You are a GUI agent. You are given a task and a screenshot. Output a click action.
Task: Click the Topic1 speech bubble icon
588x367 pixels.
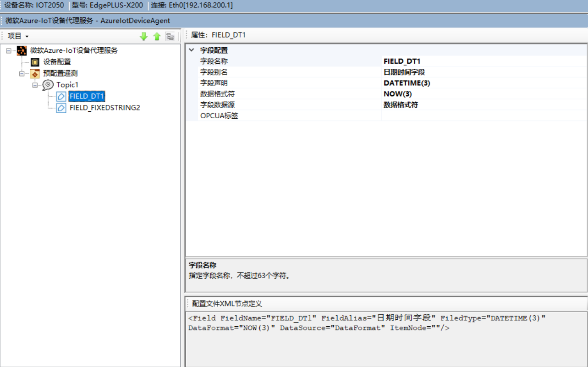click(48, 85)
